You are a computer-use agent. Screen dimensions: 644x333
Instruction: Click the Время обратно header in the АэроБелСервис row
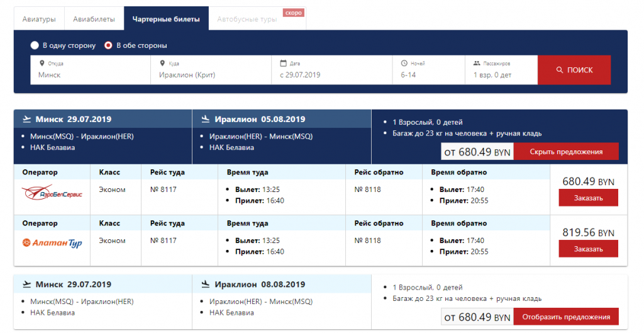[458, 172]
